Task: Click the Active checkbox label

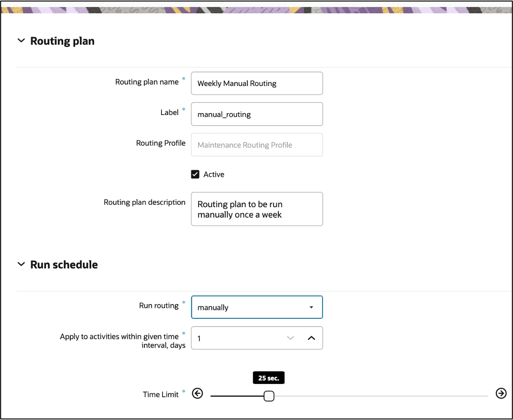Action: (x=214, y=174)
